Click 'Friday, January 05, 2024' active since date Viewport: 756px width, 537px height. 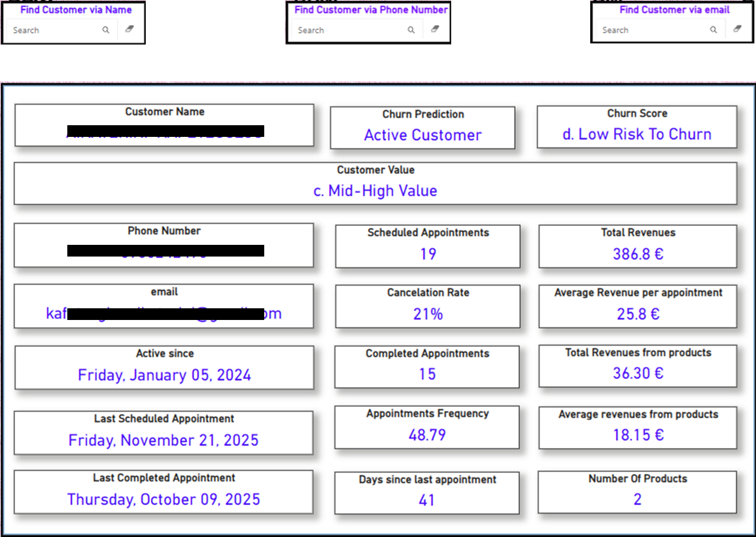164,376
